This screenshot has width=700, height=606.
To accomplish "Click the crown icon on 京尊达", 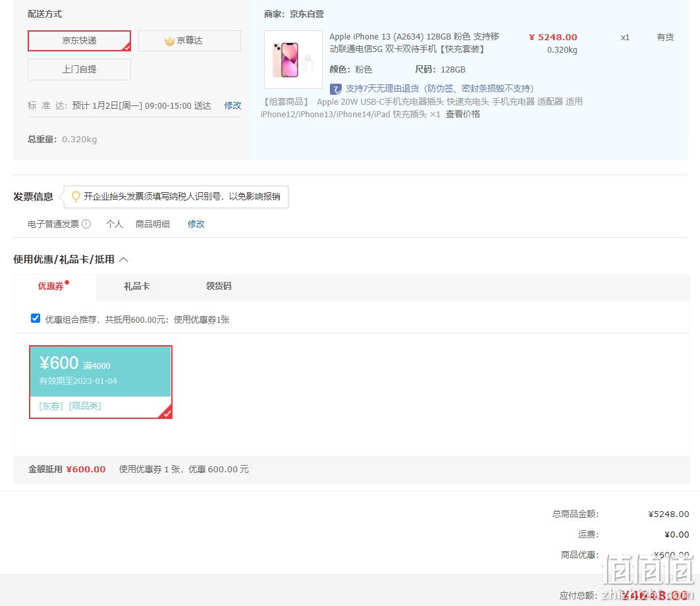I will click(x=169, y=41).
